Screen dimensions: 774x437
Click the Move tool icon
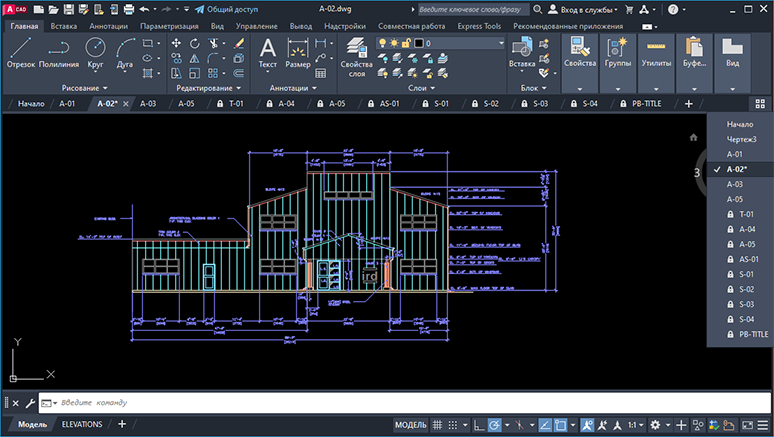coord(176,43)
